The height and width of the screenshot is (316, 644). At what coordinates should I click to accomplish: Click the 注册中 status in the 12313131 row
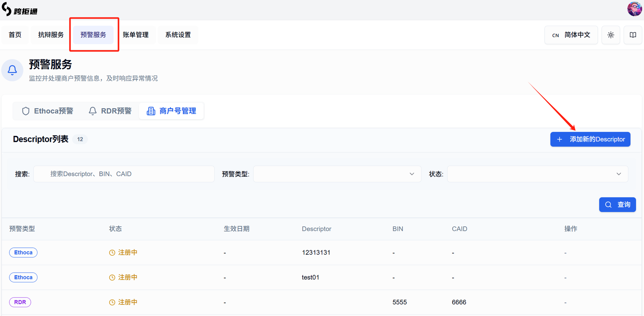(x=123, y=252)
